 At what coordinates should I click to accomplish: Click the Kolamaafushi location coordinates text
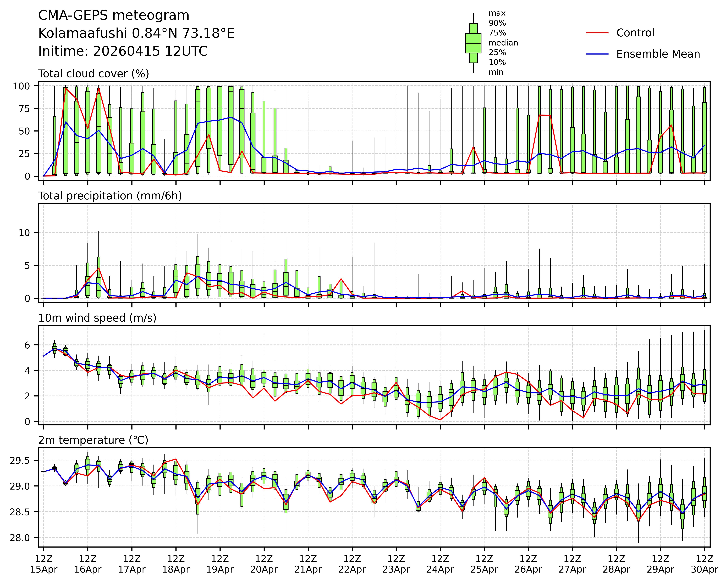tap(136, 33)
